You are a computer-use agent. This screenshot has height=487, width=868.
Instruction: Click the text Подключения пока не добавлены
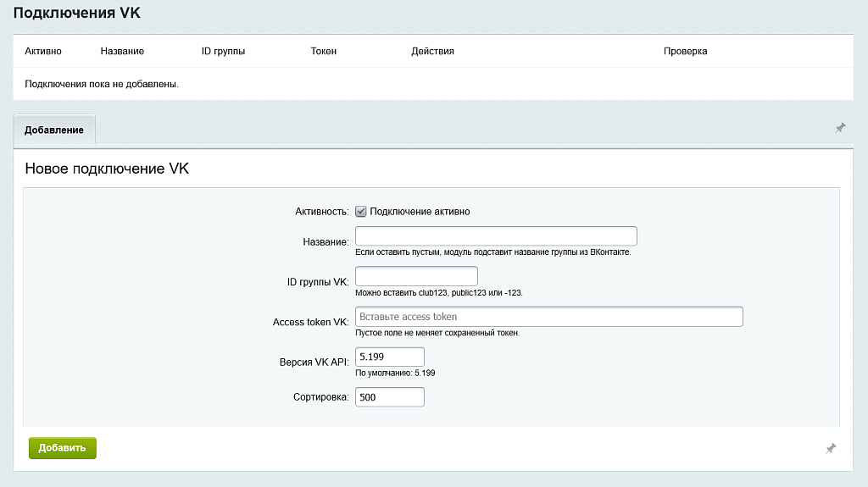pos(102,84)
